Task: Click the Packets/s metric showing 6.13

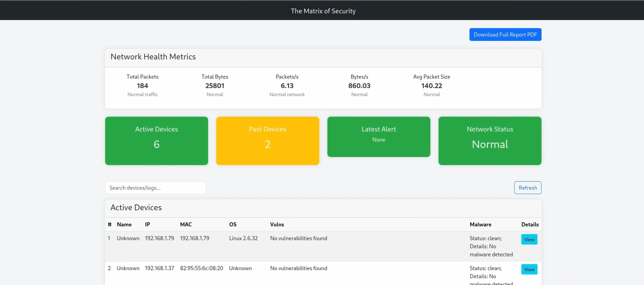Action: 287,85
